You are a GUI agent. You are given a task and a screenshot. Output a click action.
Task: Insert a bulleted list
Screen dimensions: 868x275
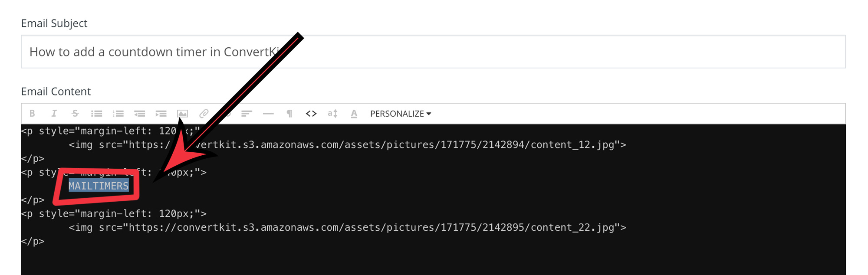coord(96,114)
